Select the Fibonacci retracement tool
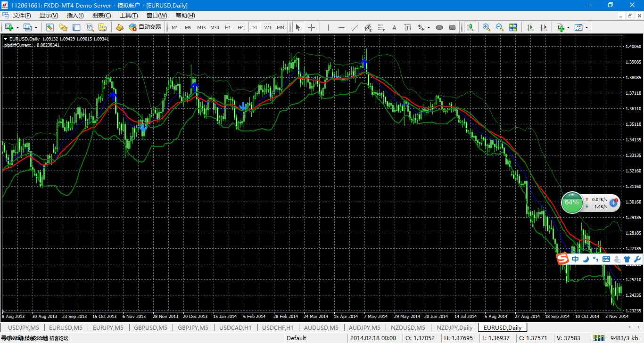The width and height of the screenshot is (644, 343). tap(381, 27)
